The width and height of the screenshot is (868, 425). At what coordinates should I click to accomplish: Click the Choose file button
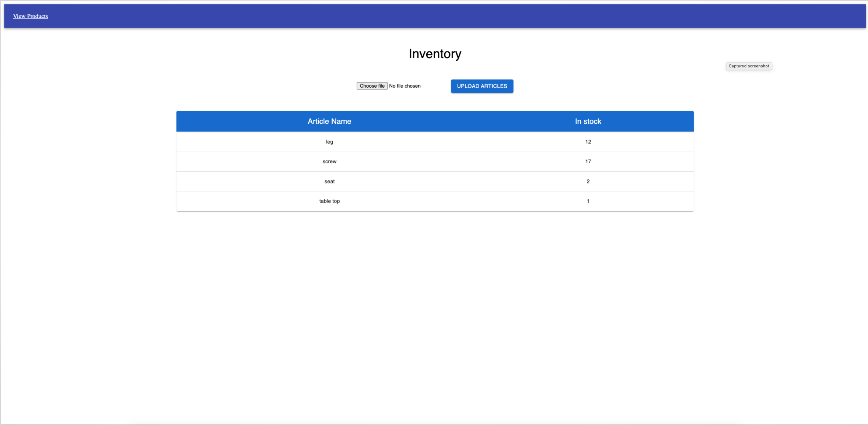(372, 86)
